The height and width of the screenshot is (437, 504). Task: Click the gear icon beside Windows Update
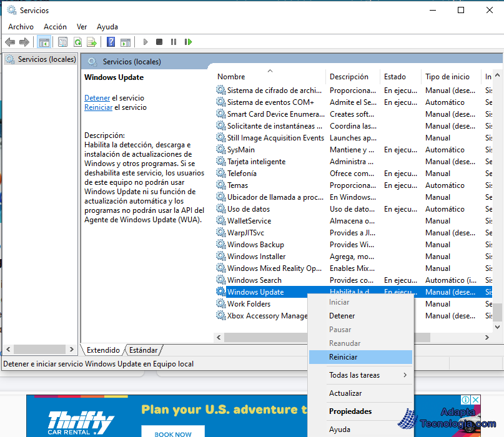pyautogui.click(x=221, y=292)
